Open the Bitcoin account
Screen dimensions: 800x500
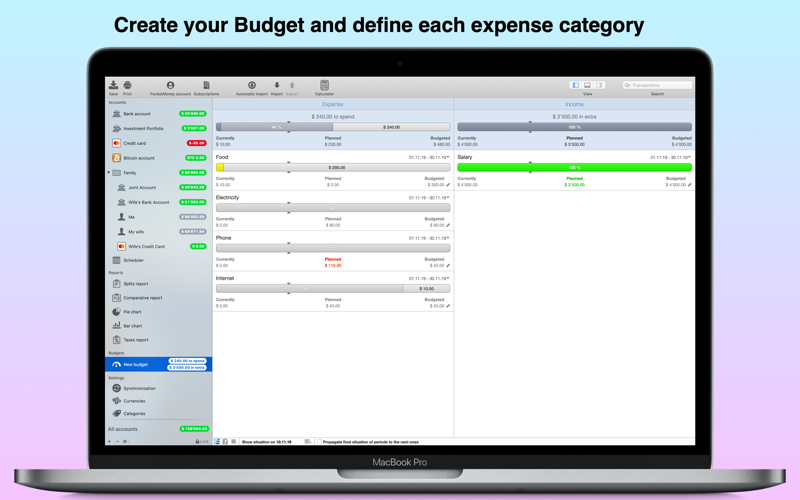click(159, 158)
